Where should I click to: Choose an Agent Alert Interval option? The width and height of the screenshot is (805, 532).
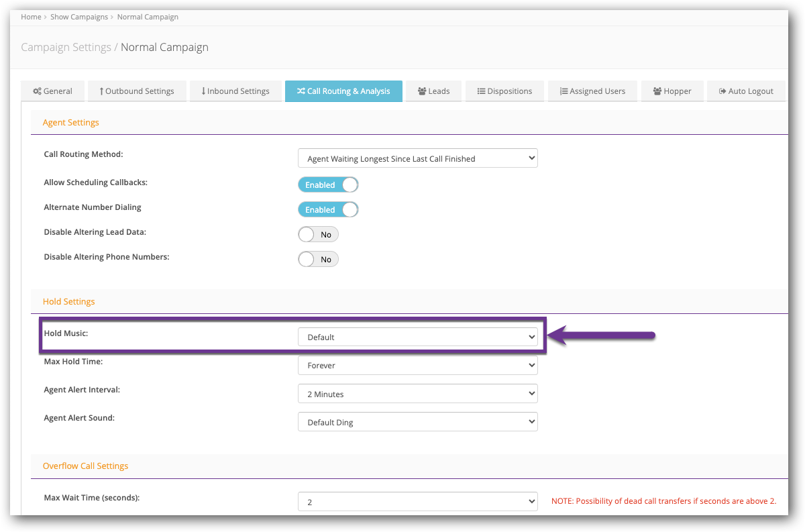pyautogui.click(x=417, y=394)
